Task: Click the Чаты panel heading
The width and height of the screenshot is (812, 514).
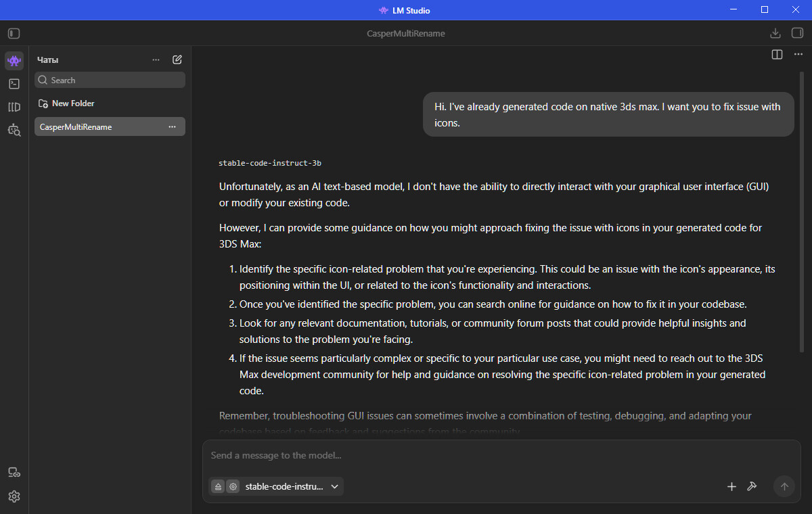Action: 48,60
